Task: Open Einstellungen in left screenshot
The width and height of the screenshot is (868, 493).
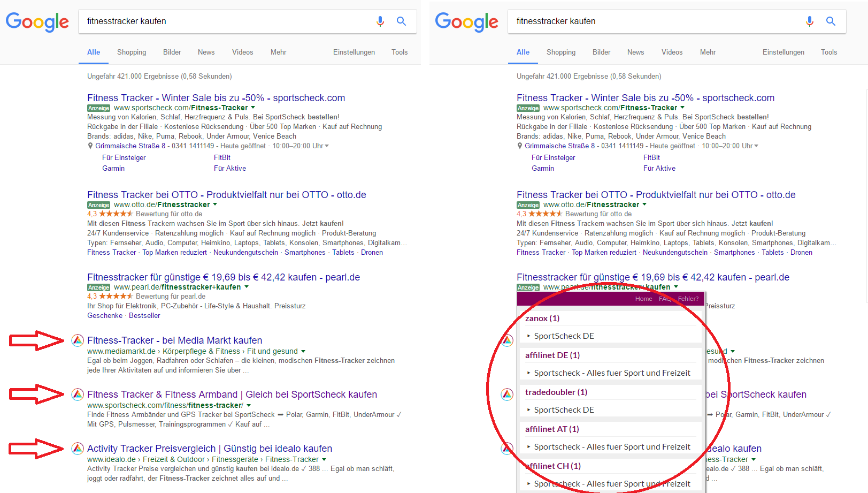Action: (x=354, y=52)
